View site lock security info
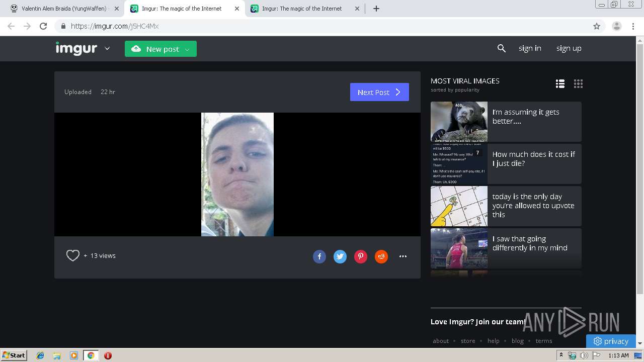This screenshot has height=362, width=644. click(x=63, y=26)
